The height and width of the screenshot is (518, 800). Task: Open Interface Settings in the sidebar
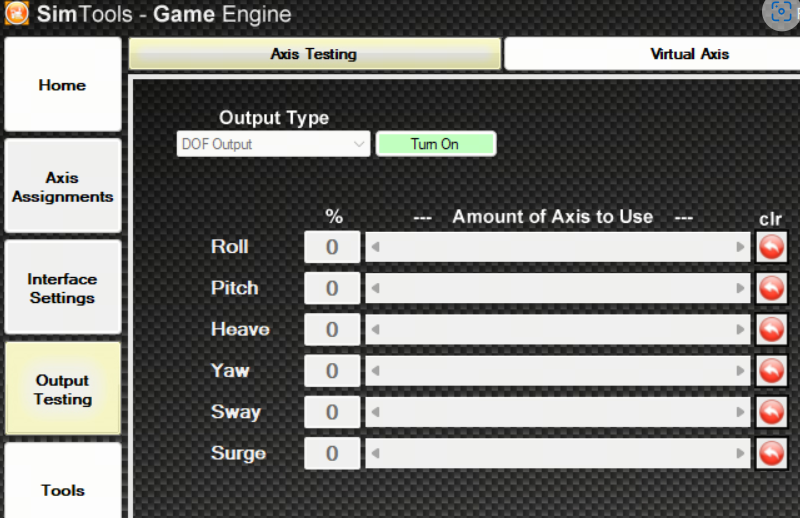pyautogui.click(x=62, y=288)
